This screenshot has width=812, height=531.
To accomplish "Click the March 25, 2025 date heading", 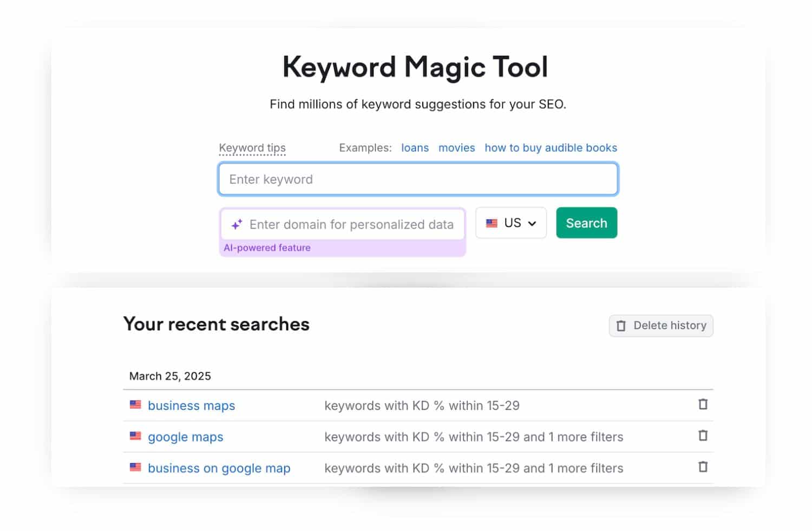I will tap(170, 376).
